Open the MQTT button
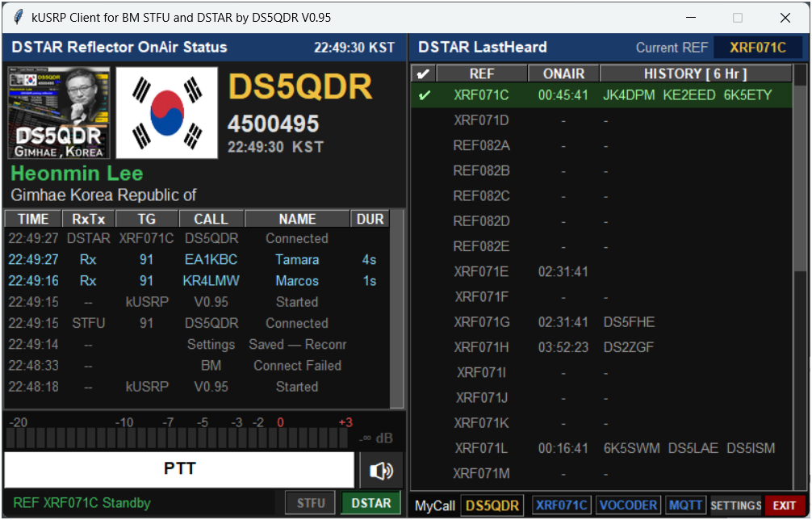This screenshot has height=520, width=812. click(685, 505)
